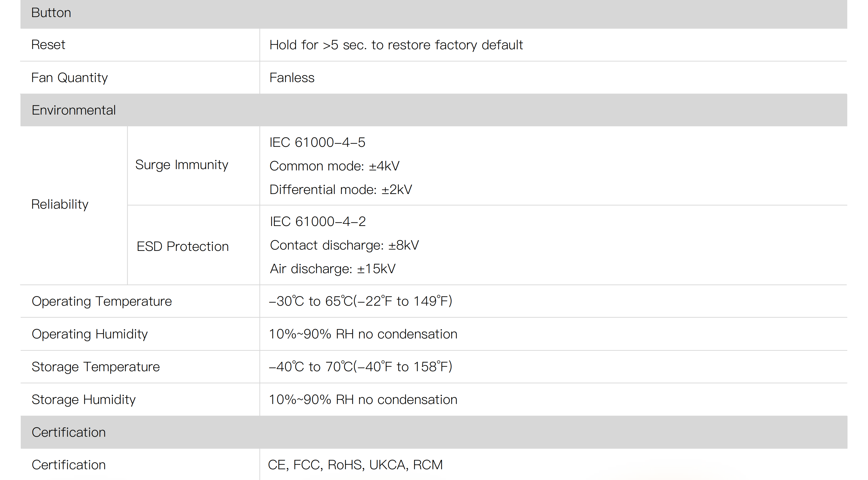
Task: Click the Storage Temperature label
Action: tap(96, 366)
